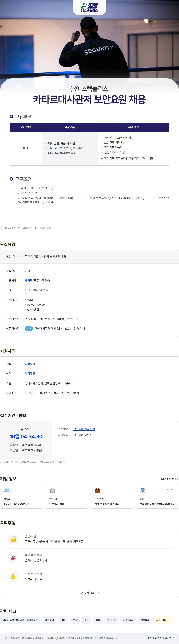Click the 4호선 subway line badge
Image resolution: width=179 pixels, height=644 pixels.
29,329
